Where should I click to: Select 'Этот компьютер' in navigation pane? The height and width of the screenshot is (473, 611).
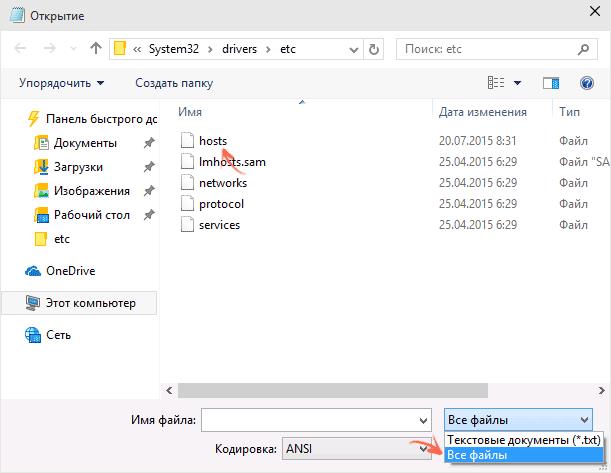pyautogui.click(x=90, y=303)
